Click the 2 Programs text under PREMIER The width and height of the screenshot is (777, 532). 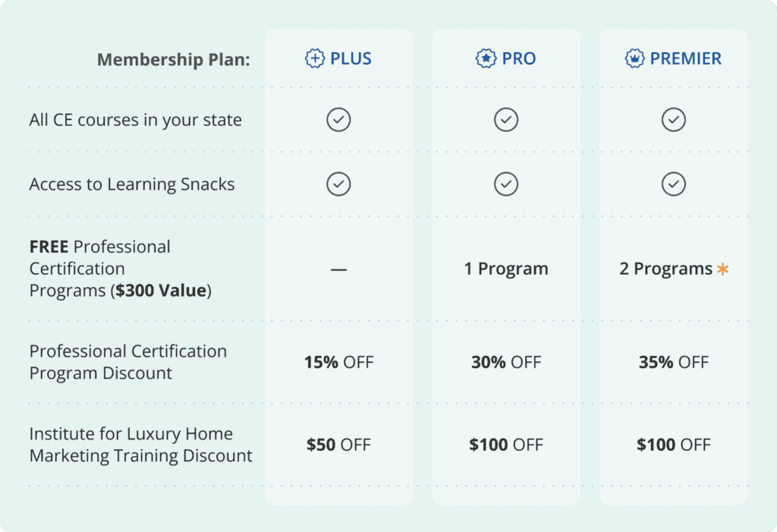(x=665, y=269)
